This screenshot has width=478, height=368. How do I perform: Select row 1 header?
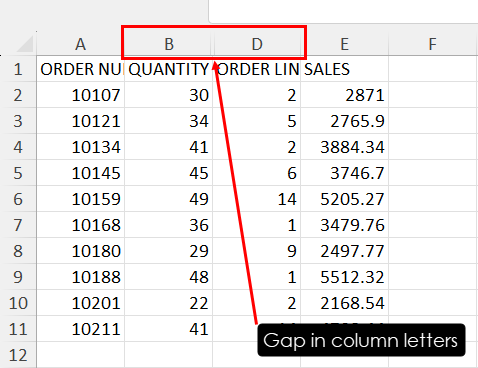(x=18, y=69)
